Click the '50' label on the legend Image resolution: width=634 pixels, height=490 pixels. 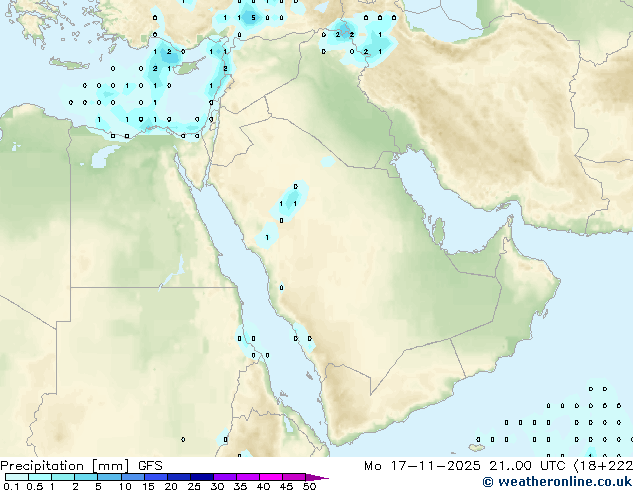click(x=309, y=486)
